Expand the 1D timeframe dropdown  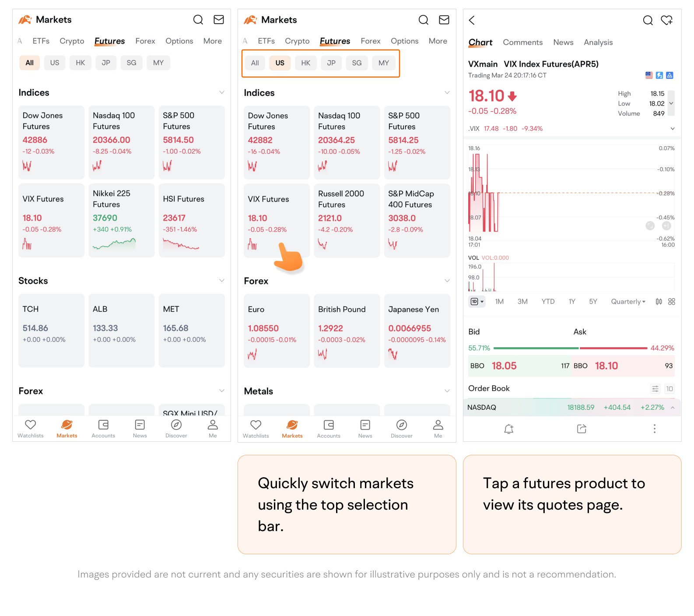(477, 302)
